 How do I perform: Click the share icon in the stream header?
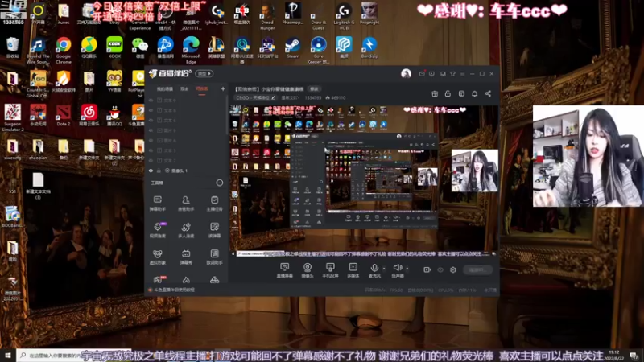tap(488, 93)
